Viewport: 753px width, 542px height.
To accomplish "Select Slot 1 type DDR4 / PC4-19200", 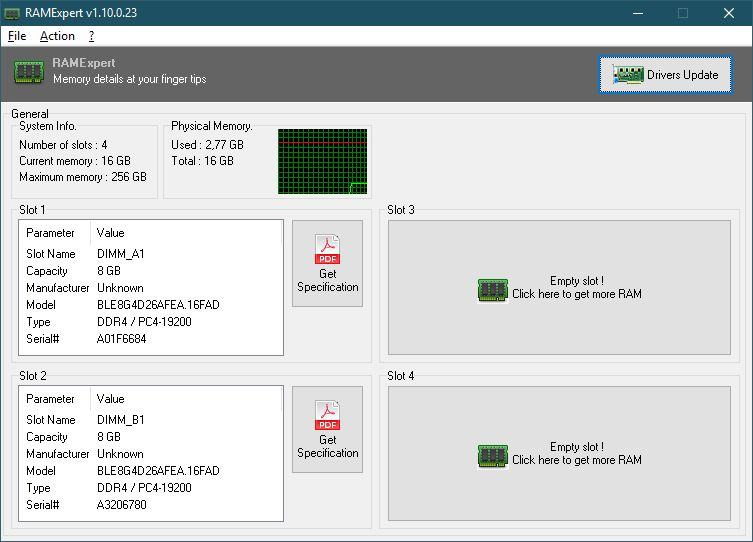I will click(x=144, y=322).
